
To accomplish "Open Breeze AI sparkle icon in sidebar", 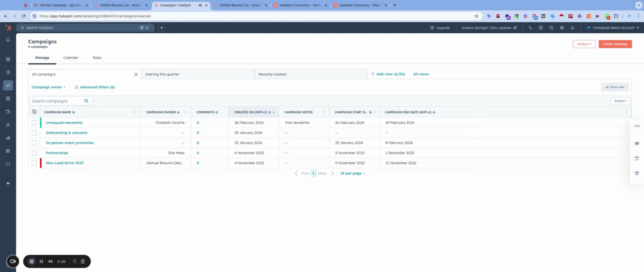I will (x=8, y=183).
